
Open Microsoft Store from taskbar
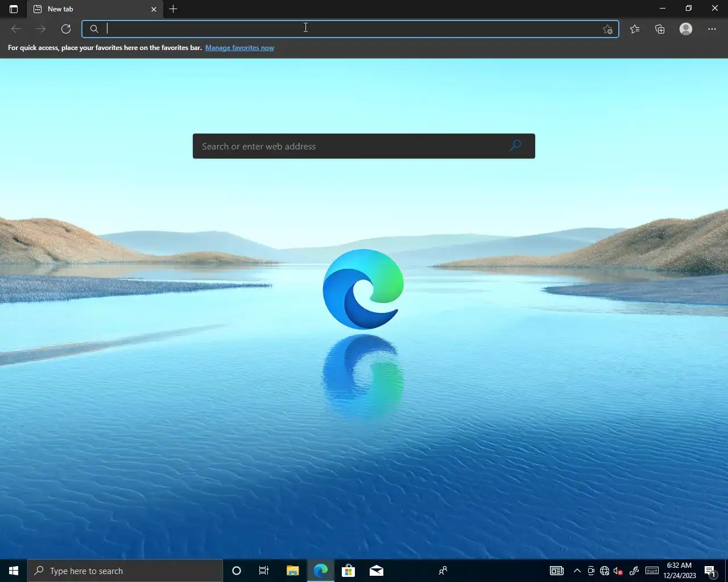pyautogui.click(x=348, y=571)
